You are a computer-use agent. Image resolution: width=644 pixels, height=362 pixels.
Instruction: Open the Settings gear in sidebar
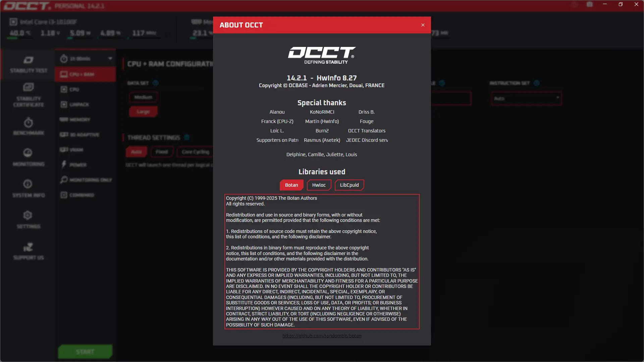click(28, 215)
